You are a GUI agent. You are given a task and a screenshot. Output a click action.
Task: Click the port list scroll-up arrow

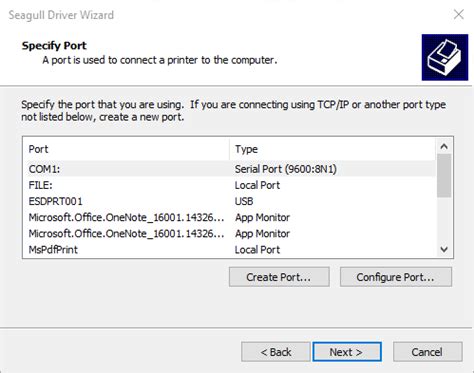click(444, 146)
